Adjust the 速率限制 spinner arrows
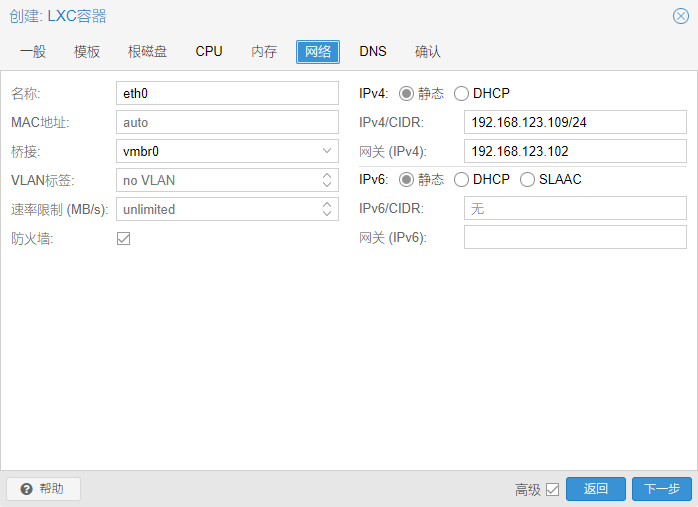 [x=327, y=209]
